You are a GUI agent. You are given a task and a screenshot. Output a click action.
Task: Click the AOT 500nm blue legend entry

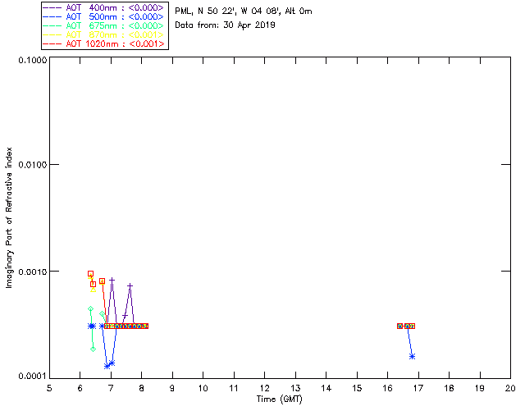pos(103,16)
